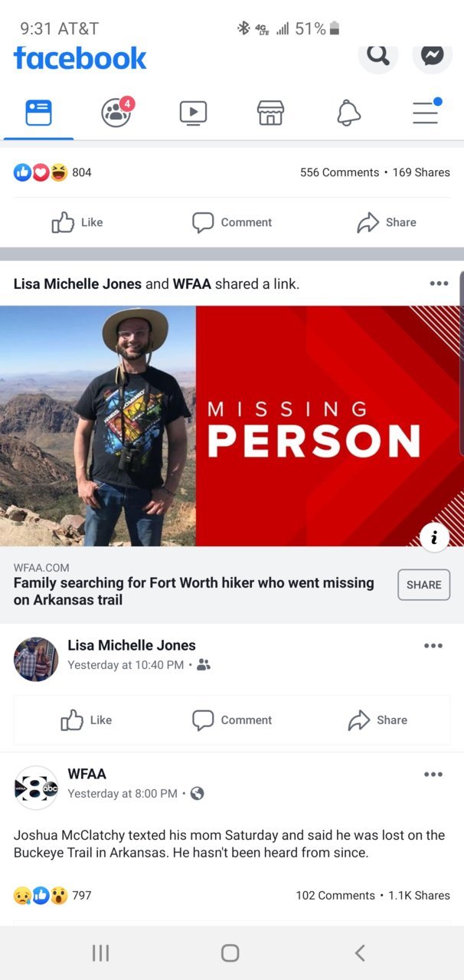Open Missing Person article thumbnail
The image size is (464, 980).
232,426
